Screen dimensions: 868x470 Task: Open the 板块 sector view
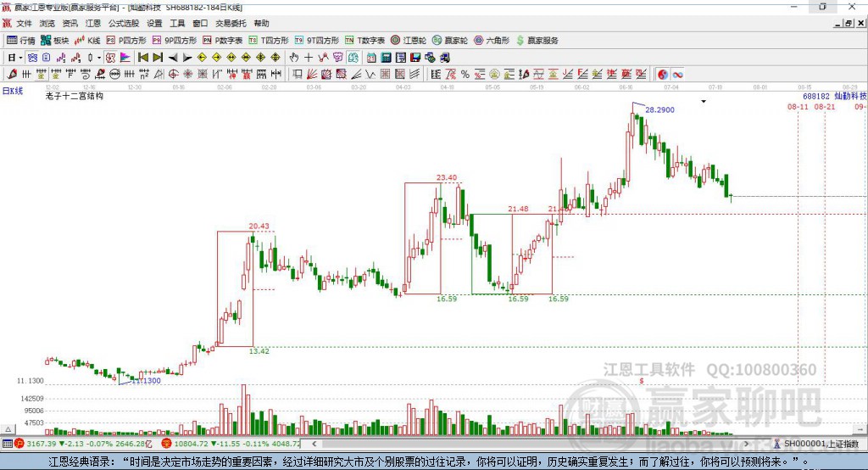coord(54,41)
